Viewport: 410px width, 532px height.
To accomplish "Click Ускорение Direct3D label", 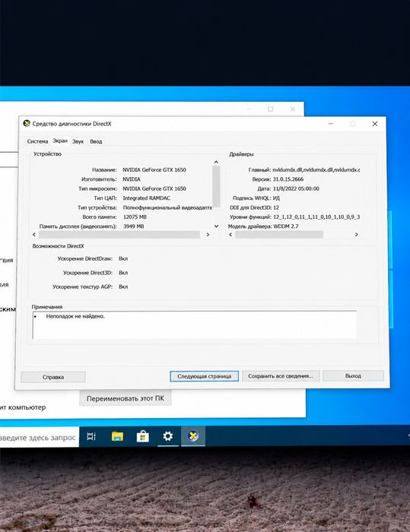I will point(87,272).
